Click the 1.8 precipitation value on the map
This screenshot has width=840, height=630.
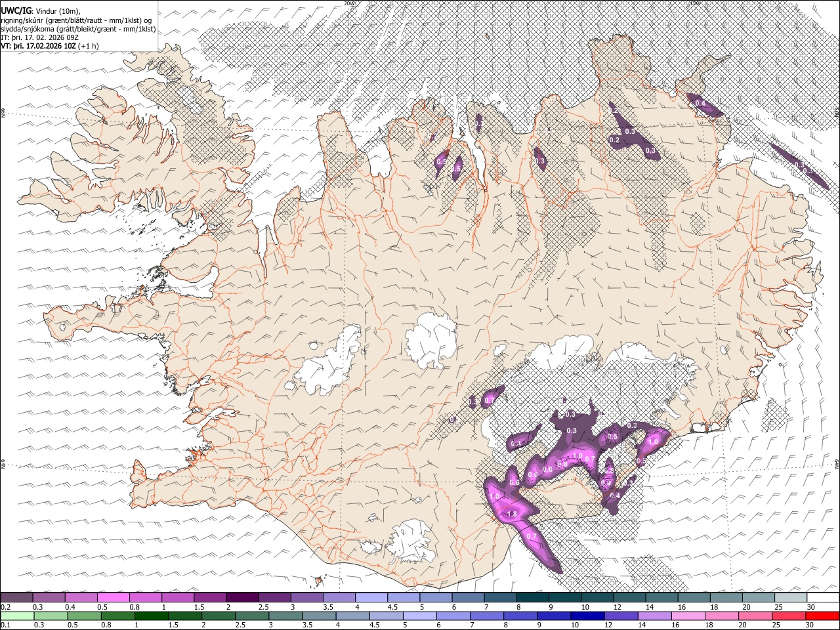(513, 514)
